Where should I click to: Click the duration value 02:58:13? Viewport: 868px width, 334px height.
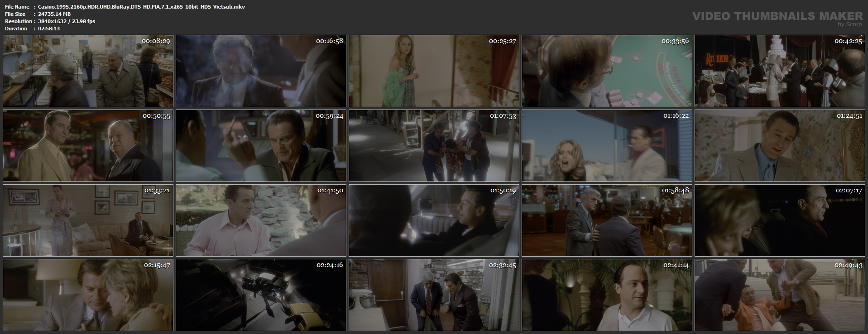(49, 29)
